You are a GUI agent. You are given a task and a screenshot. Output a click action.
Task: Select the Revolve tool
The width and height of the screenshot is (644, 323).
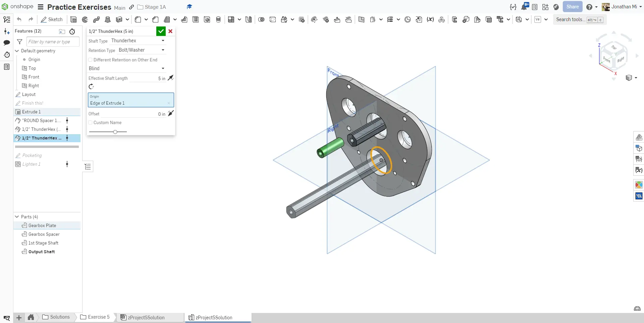pos(85,19)
